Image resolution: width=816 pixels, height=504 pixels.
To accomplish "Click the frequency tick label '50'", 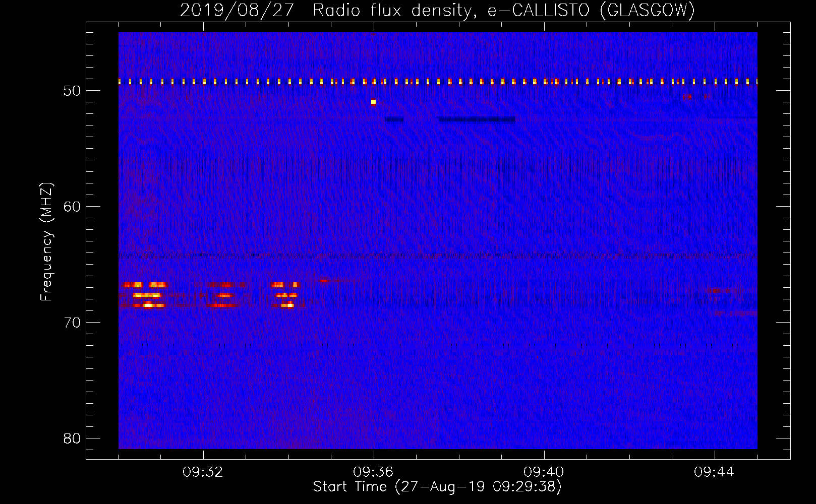I will point(72,91).
